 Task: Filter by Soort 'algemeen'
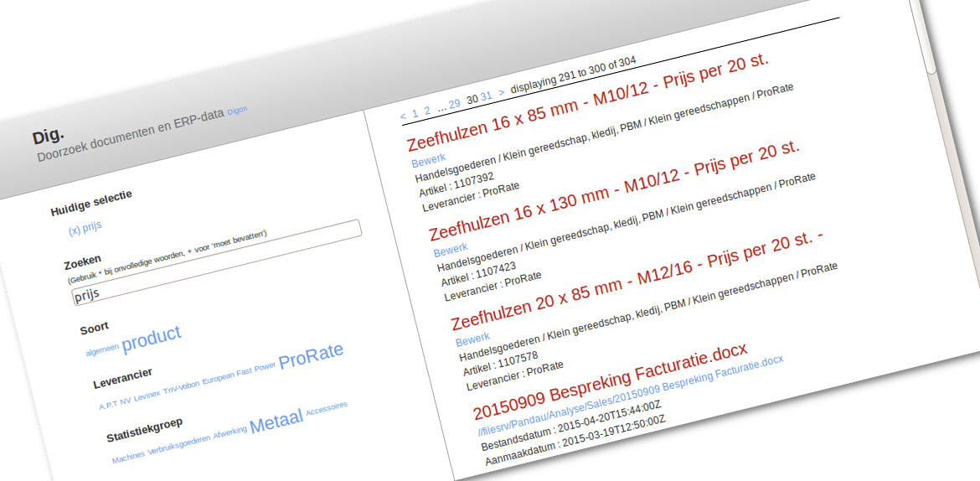point(102,349)
